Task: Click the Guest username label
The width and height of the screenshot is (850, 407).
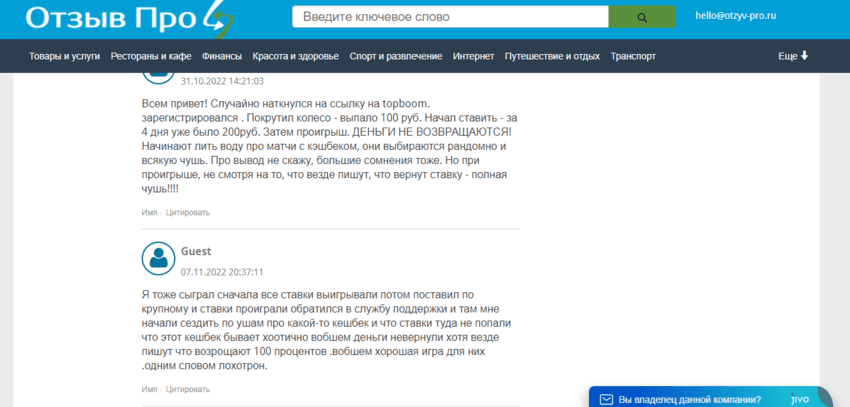Action: coord(196,251)
